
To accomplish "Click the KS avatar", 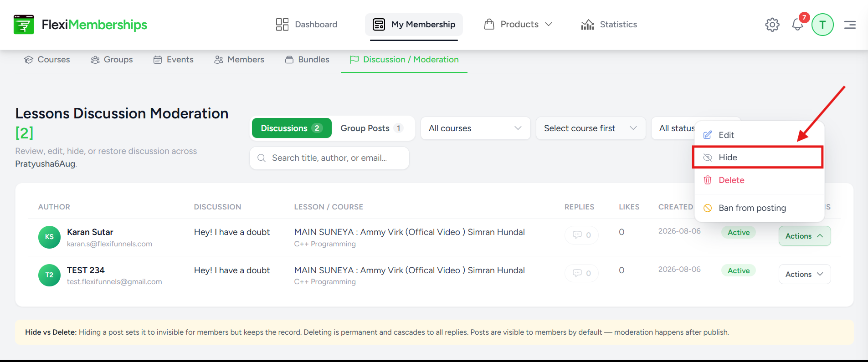I will pos(49,237).
